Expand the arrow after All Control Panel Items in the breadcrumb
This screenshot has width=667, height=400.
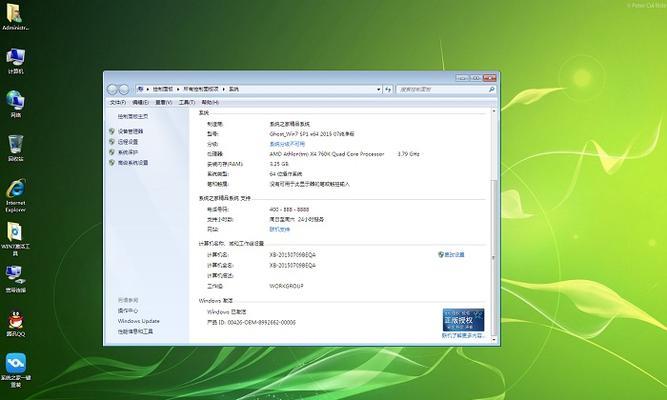[x=223, y=89]
